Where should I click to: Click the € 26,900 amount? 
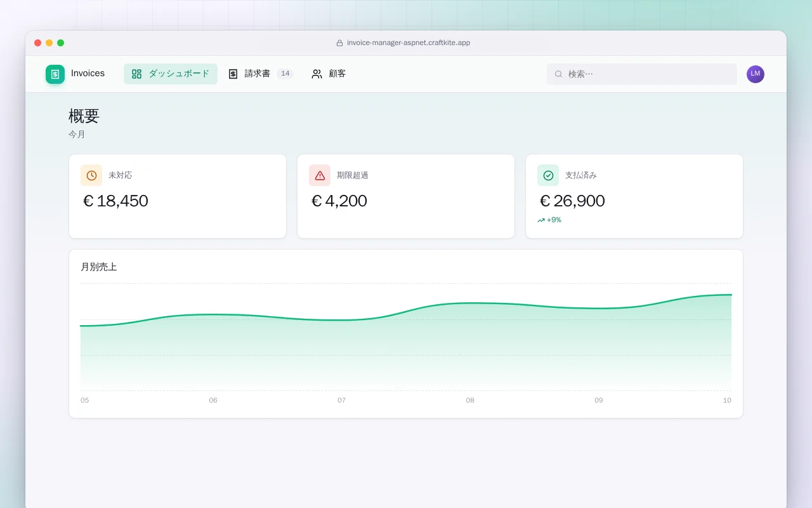572,201
